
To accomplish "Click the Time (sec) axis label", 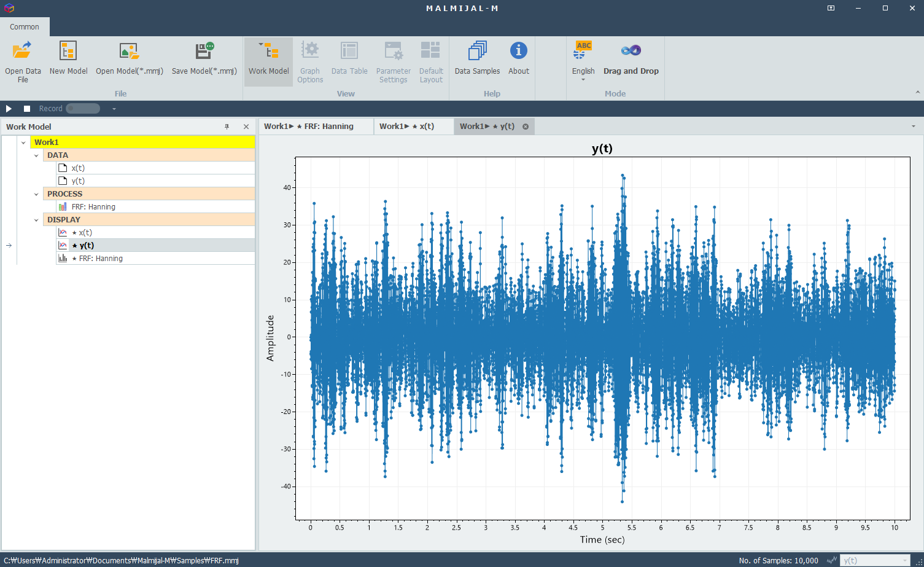I will click(x=602, y=539).
